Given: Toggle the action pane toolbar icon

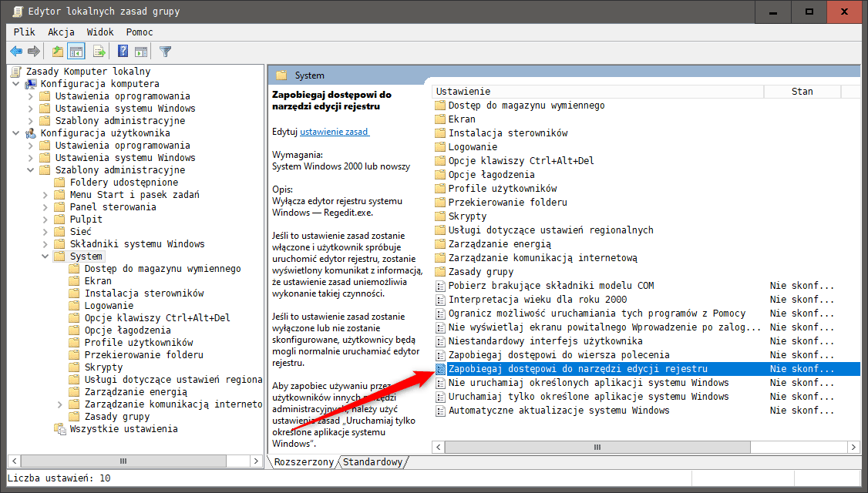Looking at the screenshot, I should pyautogui.click(x=141, y=52).
